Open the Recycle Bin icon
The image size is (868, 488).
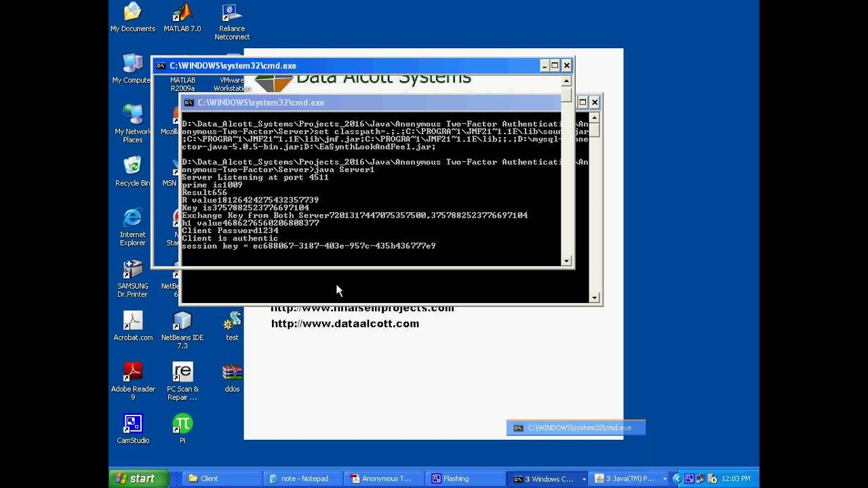point(133,172)
